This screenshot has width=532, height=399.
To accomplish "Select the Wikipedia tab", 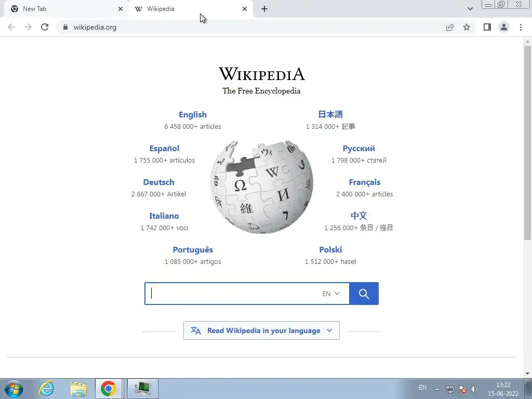I will (191, 9).
